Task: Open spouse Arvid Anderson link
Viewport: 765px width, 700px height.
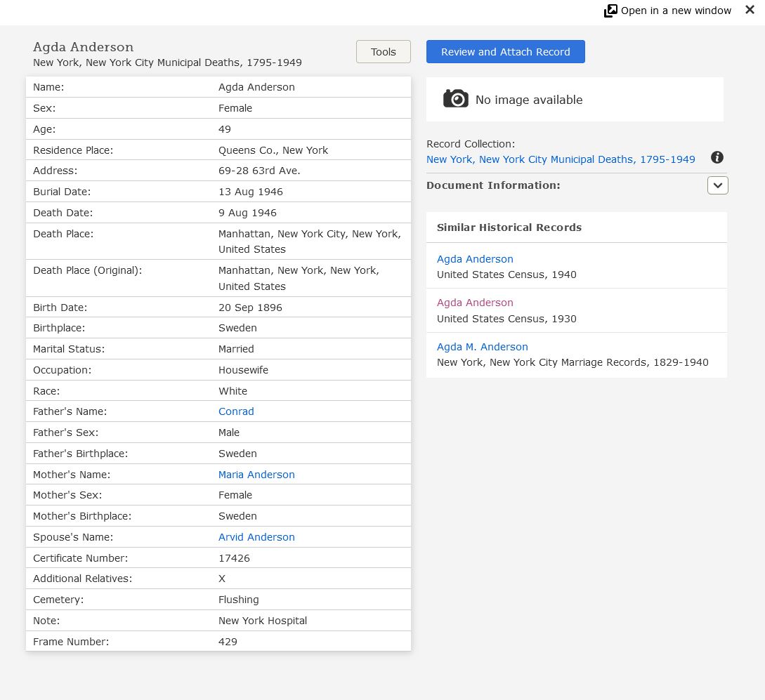Action: pyautogui.click(x=256, y=536)
